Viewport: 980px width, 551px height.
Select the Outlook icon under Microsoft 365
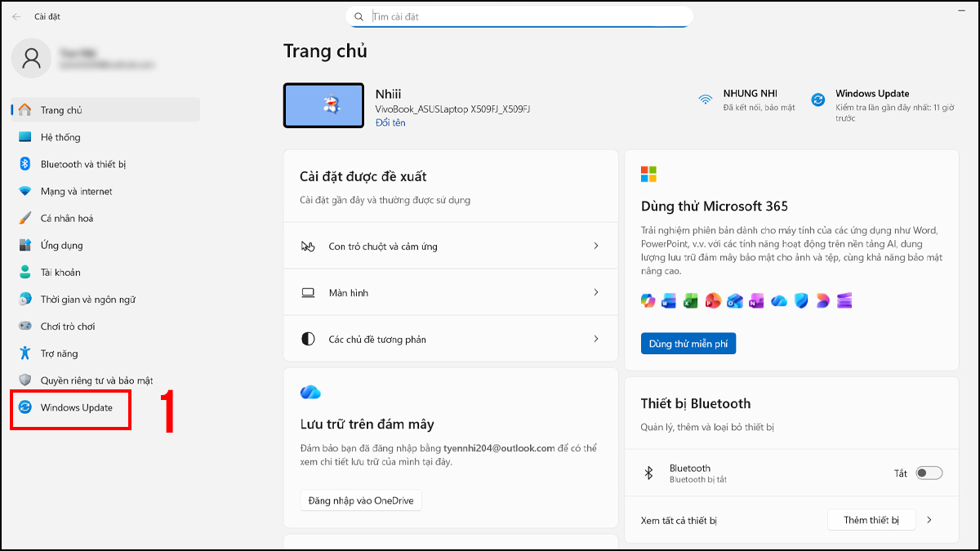click(735, 300)
